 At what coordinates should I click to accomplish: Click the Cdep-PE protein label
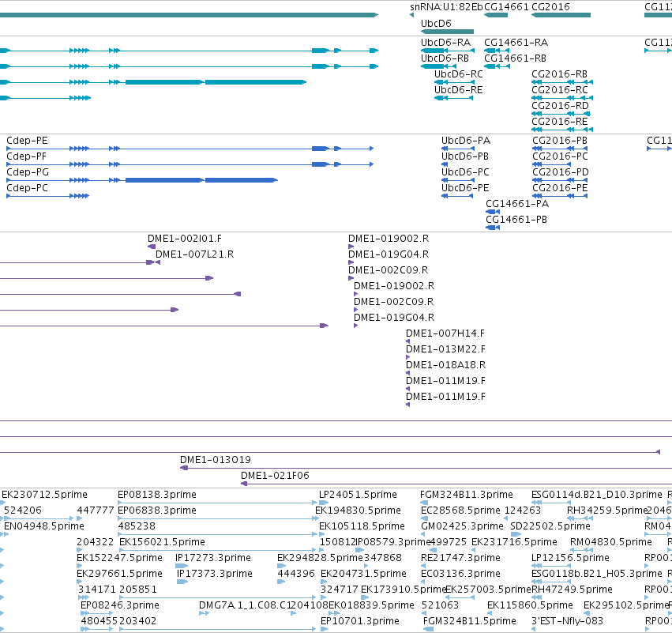click(x=27, y=141)
